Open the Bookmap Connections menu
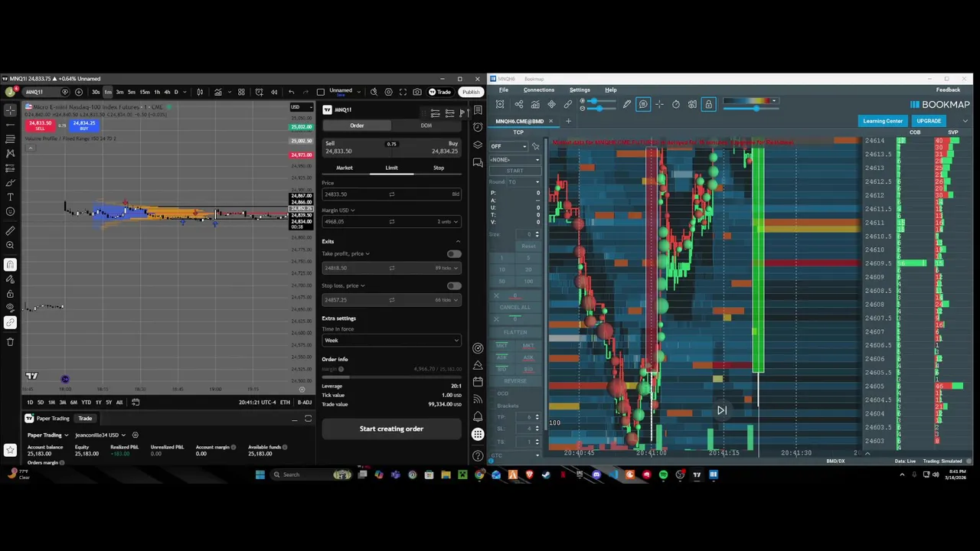 [539, 90]
